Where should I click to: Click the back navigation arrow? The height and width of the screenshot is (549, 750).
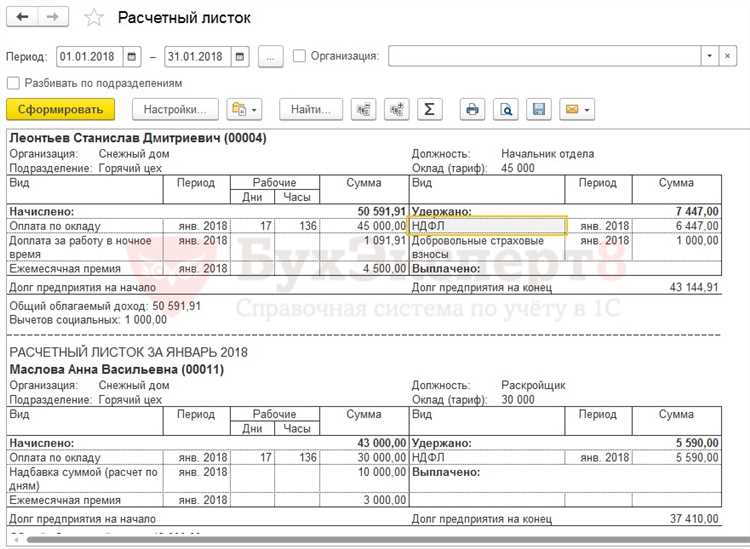click(23, 17)
